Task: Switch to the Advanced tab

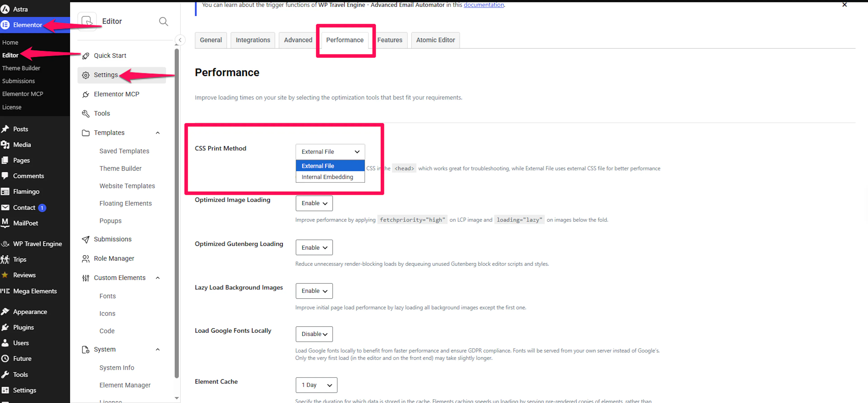Action: 298,40
